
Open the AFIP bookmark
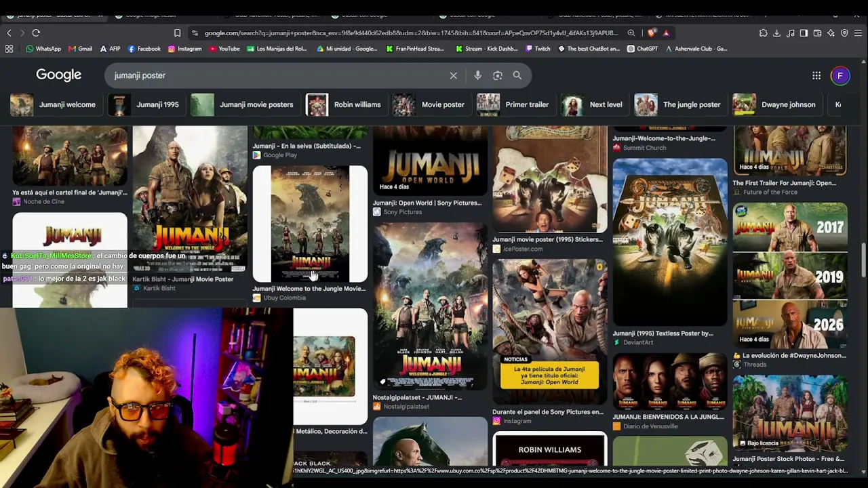tap(110, 49)
